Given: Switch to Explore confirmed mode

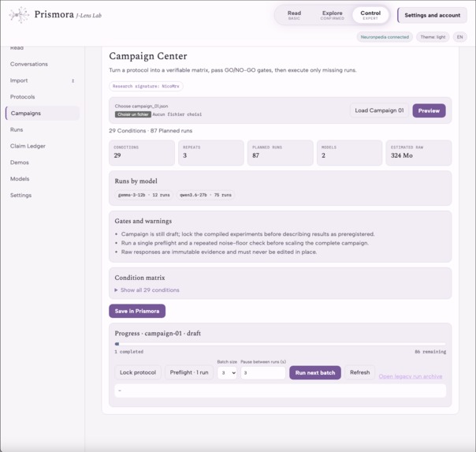Looking at the screenshot, I should 332,15.
